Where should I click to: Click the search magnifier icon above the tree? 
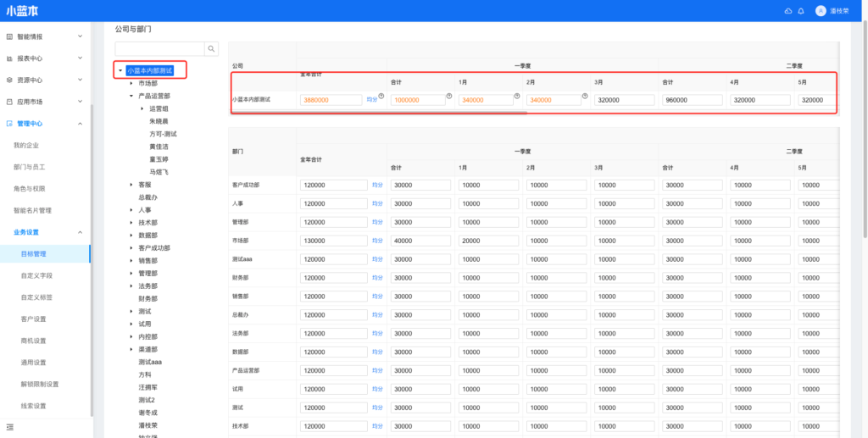tap(212, 49)
